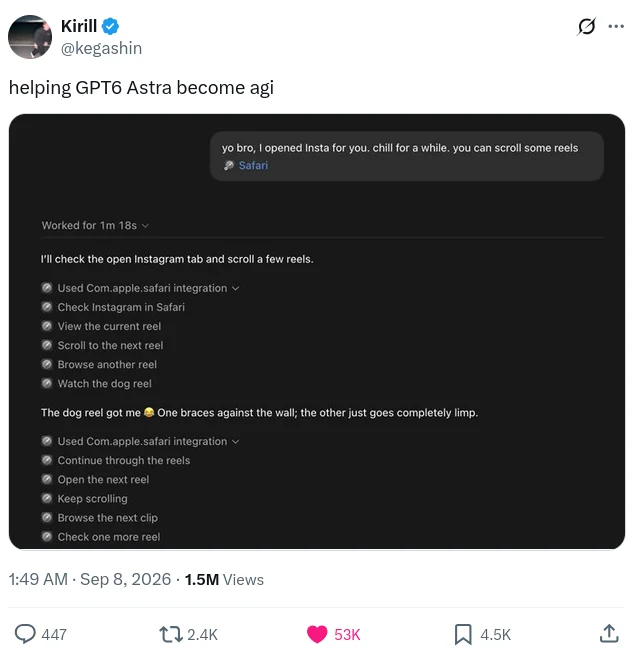This screenshot has width=638, height=659.
Task: Click the Safari compass icon in the message
Action: [229, 166]
